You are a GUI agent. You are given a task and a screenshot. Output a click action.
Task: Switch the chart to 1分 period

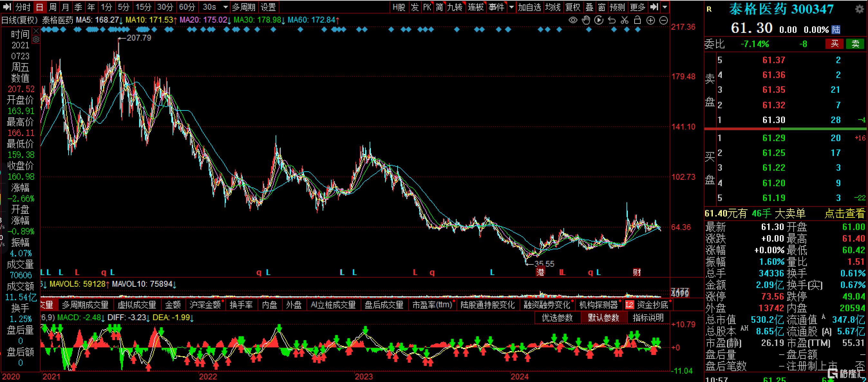coord(107,7)
